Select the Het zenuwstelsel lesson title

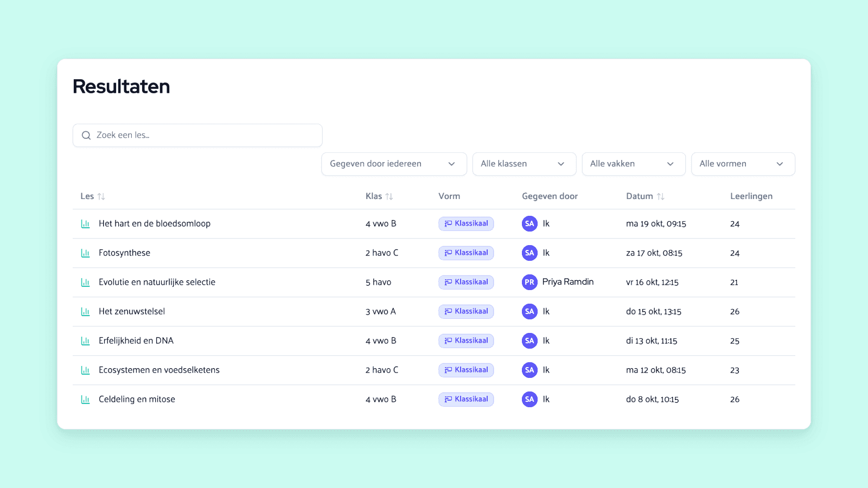(x=132, y=311)
